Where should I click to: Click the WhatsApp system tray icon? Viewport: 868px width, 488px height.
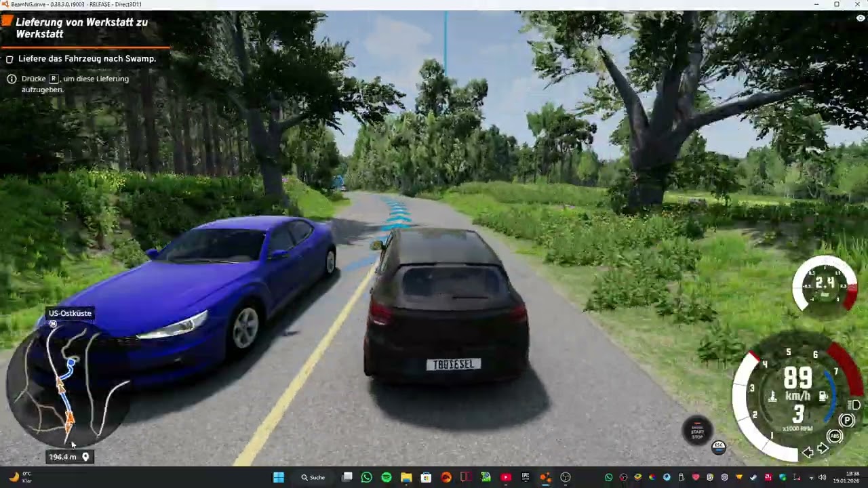609,477
